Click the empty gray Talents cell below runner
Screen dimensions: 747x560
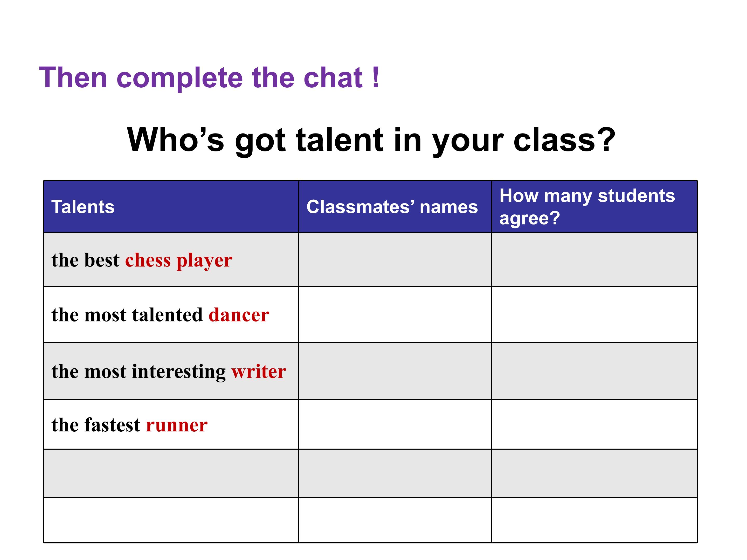(x=171, y=473)
